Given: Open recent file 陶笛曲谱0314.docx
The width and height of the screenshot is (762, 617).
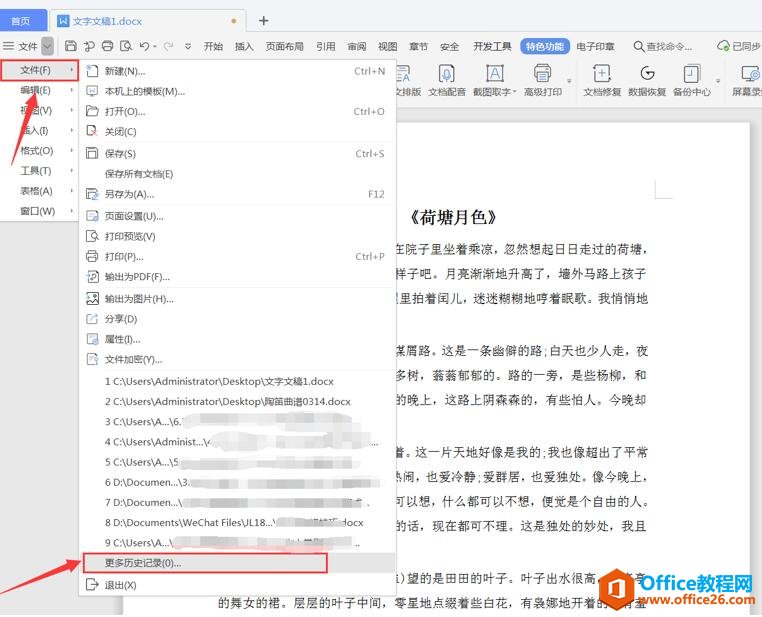Looking at the screenshot, I should [x=238, y=402].
